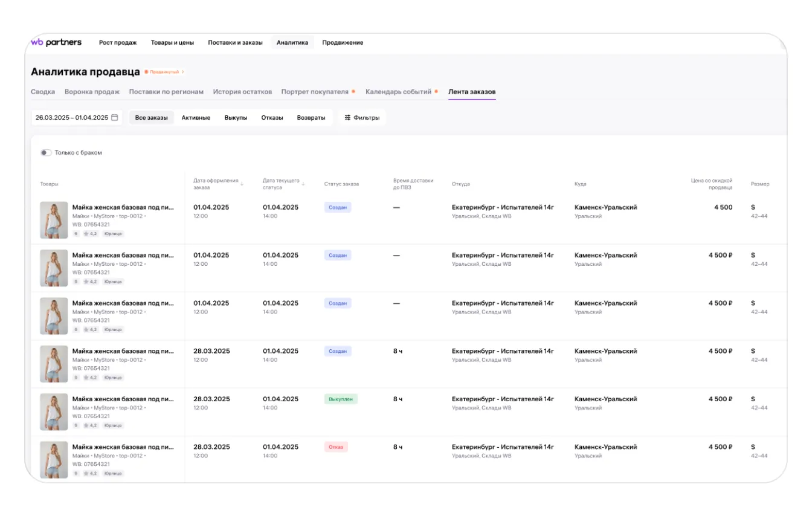Click the star rating badge in first product row

point(91,233)
